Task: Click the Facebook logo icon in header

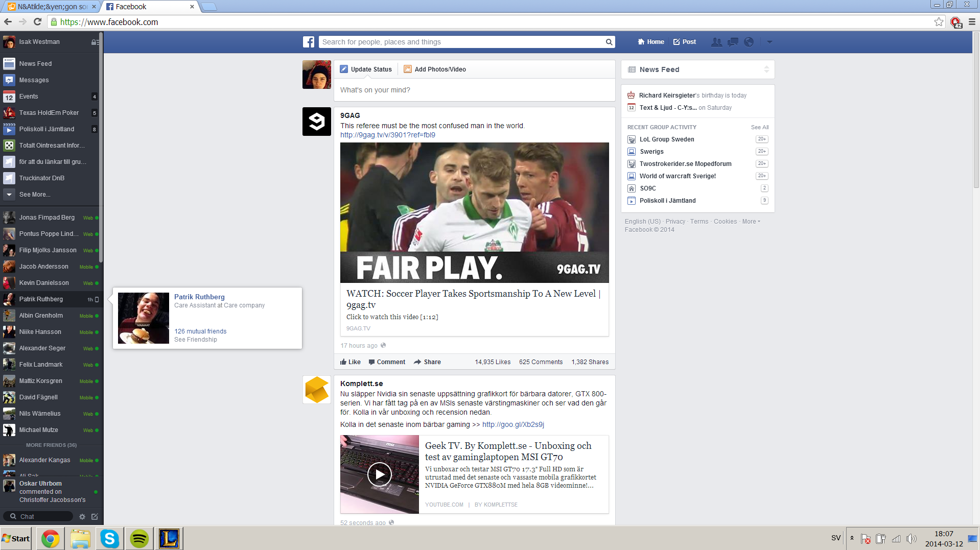Action: click(309, 42)
